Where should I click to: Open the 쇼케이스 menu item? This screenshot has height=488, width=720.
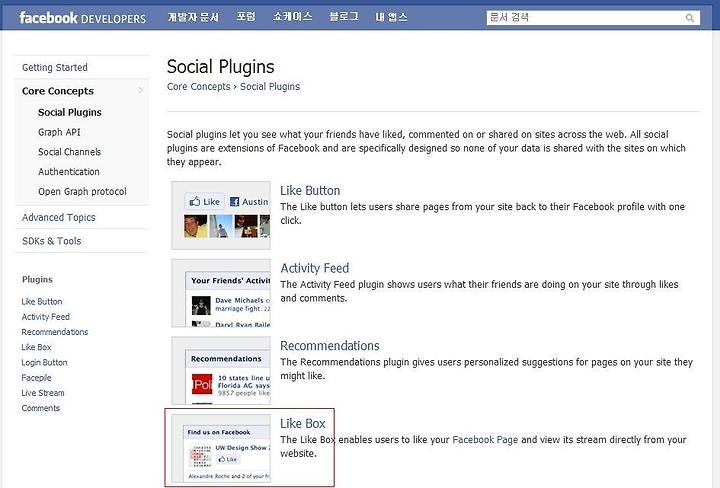pyautogui.click(x=292, y=17)
